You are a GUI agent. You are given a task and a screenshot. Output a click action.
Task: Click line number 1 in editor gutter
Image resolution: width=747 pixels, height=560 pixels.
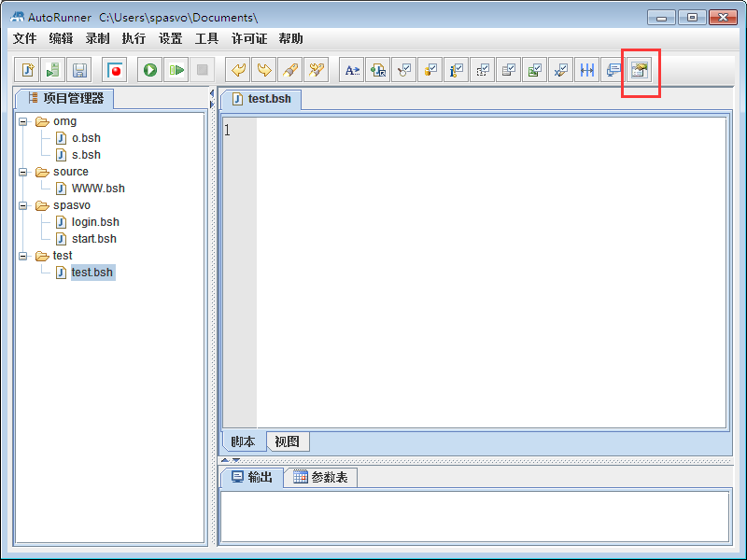pos(228,130)
